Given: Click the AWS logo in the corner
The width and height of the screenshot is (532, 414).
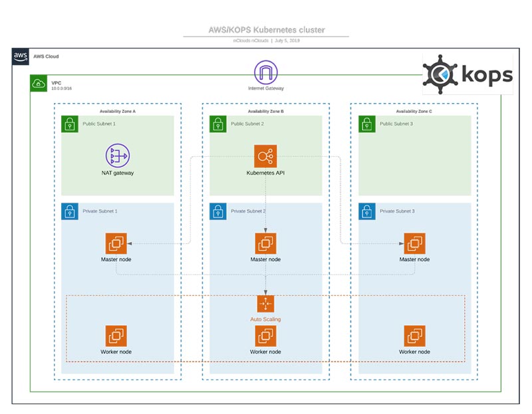Looking at the screenshot, I should coord(21,56).
